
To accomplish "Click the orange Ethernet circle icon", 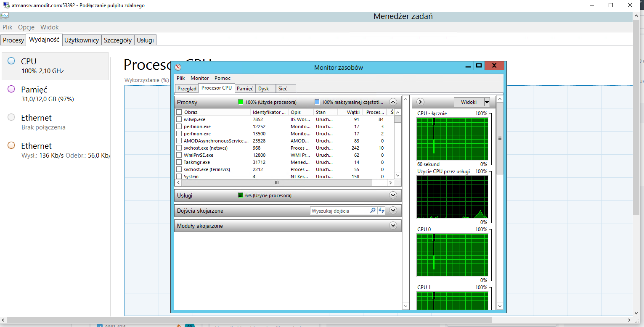I will 11,145.
